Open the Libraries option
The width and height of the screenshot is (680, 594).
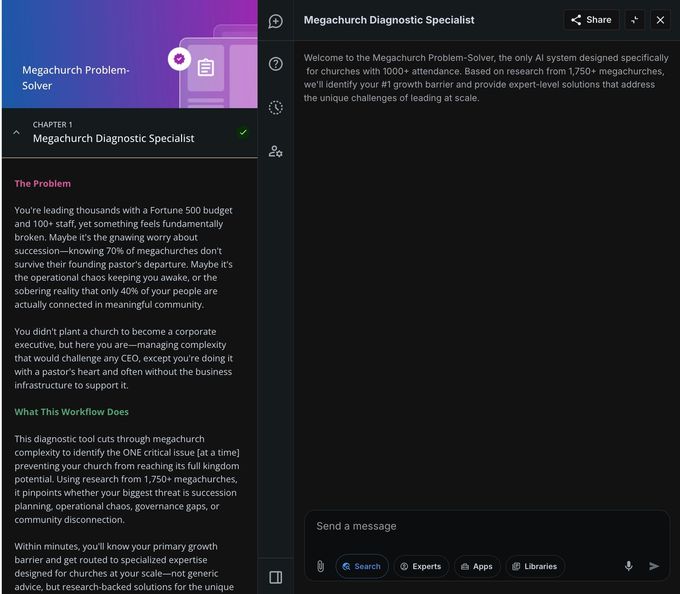[x=535, y=566]
